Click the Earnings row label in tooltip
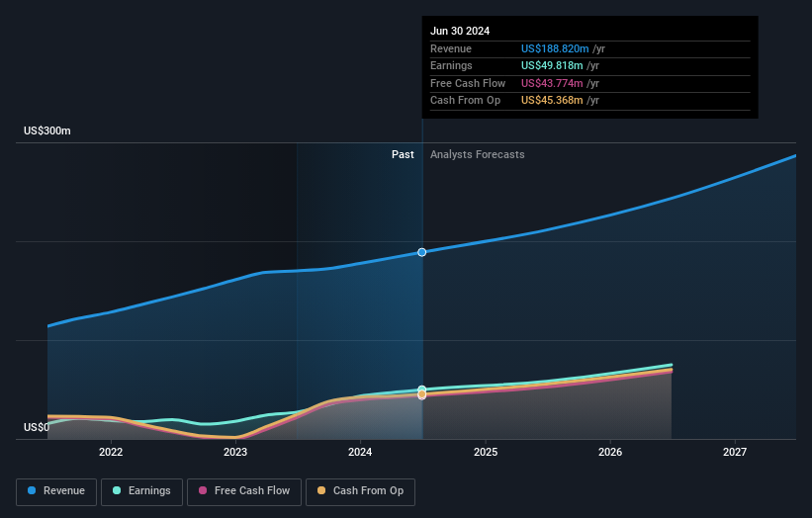The width and height of the screenshot is (812, 518). [x=451, y=65]
